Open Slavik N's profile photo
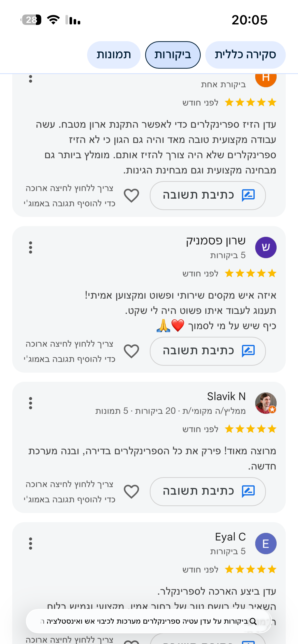The height and width of the screenshot is (644, 298). pos(266,403)
